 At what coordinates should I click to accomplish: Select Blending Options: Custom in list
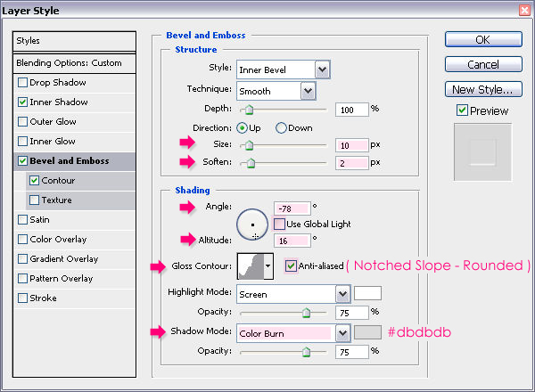click(x=75, y=63)
